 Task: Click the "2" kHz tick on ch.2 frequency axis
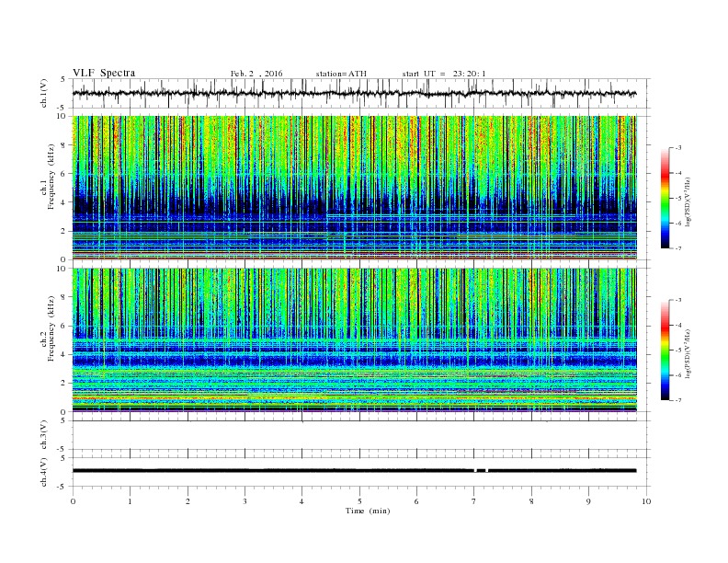[x=64, y=383]
